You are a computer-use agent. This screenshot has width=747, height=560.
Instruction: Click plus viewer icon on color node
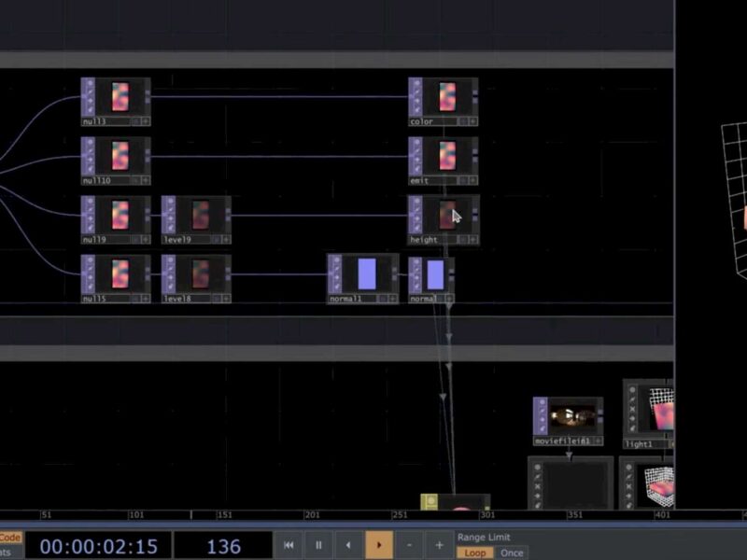click(472, 121)
